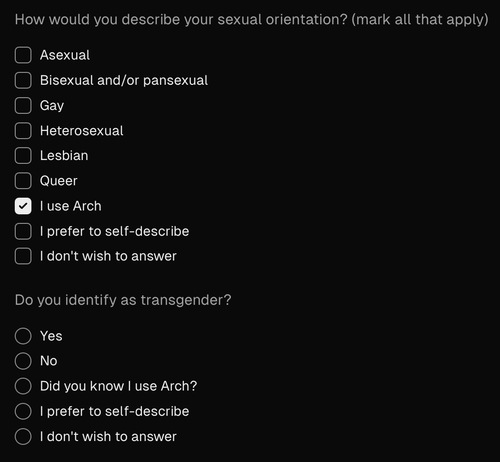The height and width of the screenshot is (462, 500).
Task: Mark the Heterosexual checkbox
Action: pos(23,131)
